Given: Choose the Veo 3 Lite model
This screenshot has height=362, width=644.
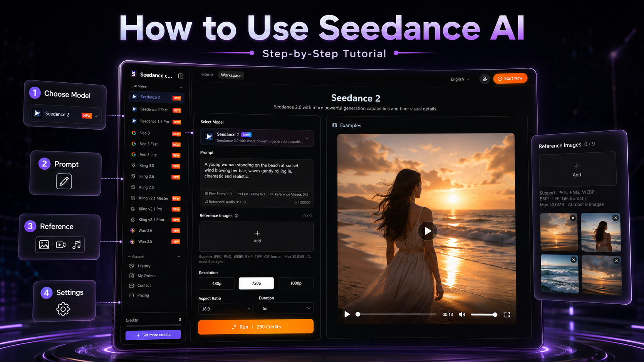Looking at the screenshot, I should (156, 155).
